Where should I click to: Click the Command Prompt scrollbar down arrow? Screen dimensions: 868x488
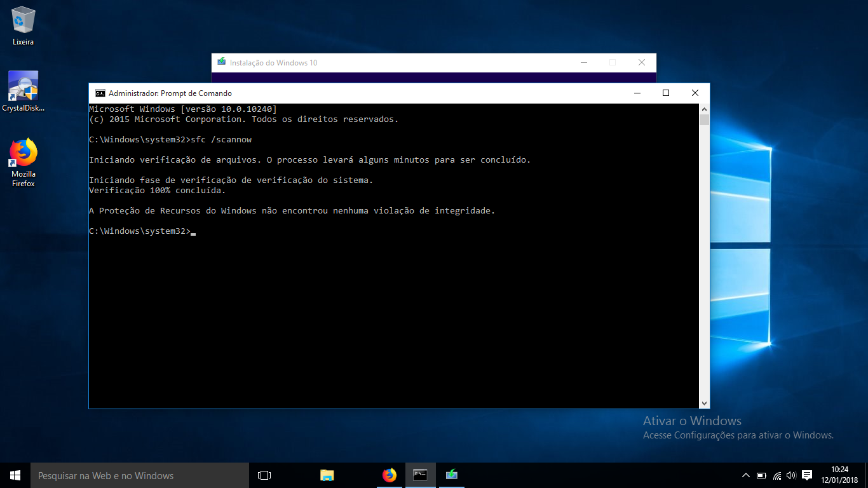pos(704,403)
